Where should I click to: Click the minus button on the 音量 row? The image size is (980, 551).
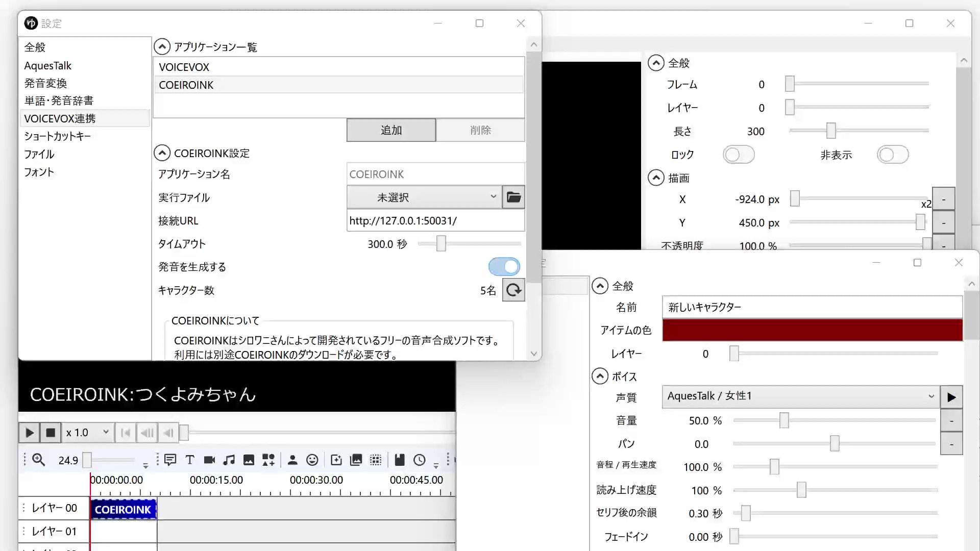coord(951,420)
